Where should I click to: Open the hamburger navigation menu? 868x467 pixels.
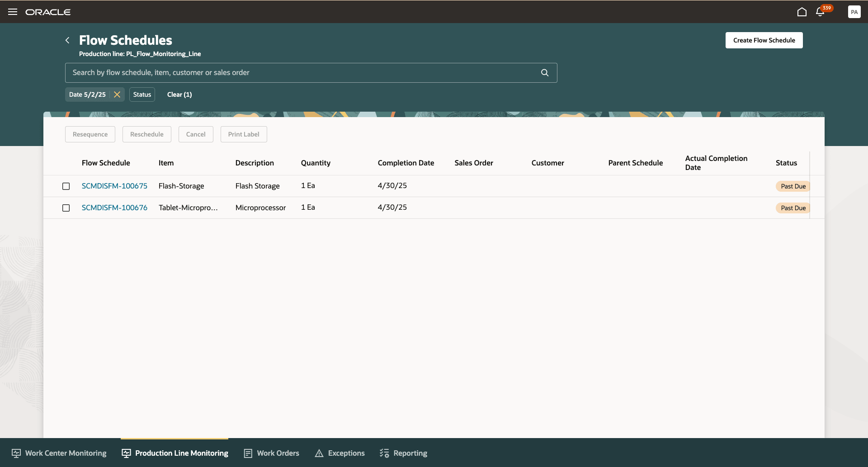tap(13, 12)
